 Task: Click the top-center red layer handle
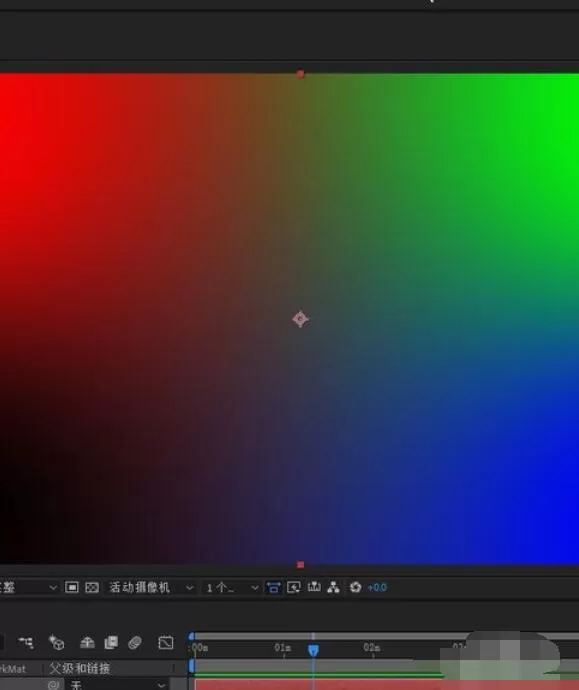tap(300, 74)
